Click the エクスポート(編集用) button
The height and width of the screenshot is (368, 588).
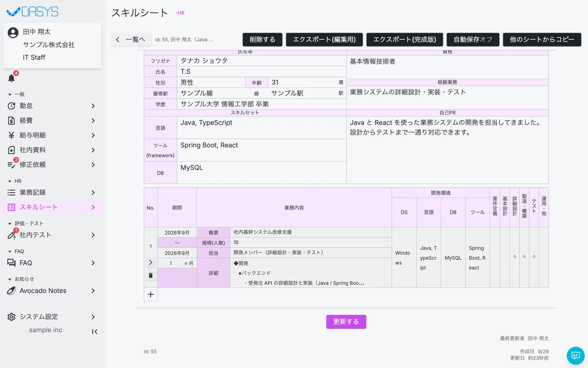click(x=324, y=40)
